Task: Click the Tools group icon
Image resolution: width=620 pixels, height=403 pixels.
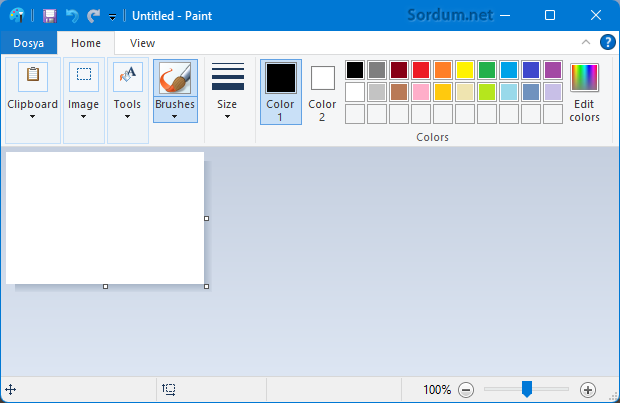Action: point(128,76)
